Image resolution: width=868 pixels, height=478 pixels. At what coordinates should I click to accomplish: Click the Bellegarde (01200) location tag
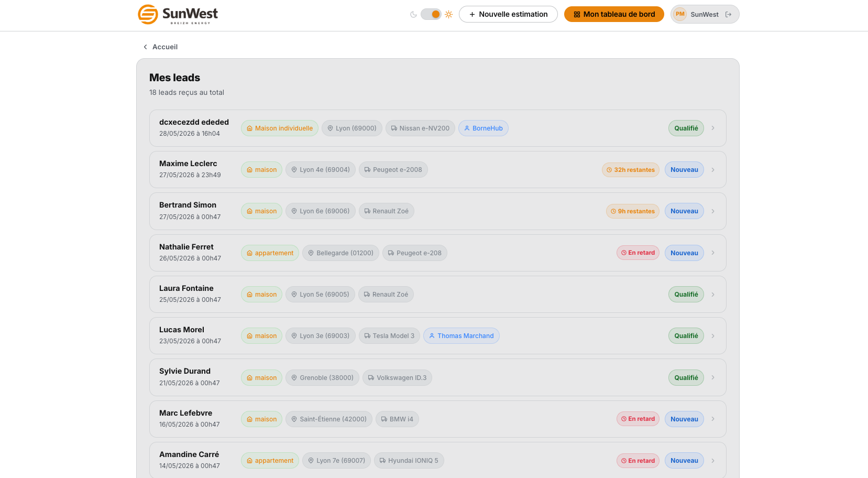pyautogui.click(x=340, y=253)
